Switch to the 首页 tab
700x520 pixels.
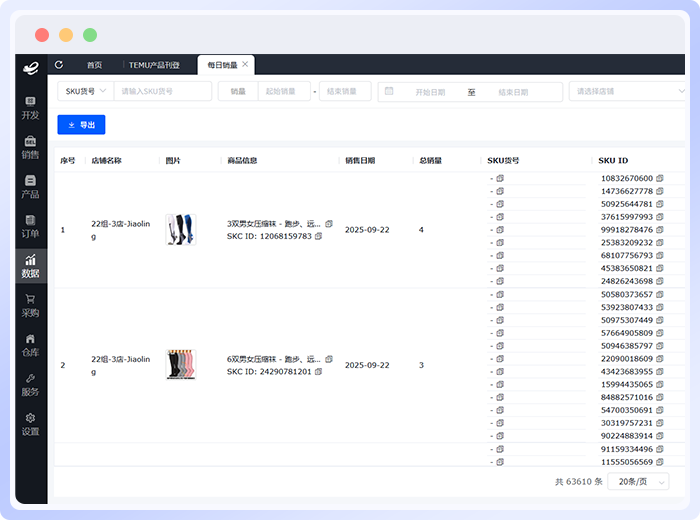[x=94, y=65]
